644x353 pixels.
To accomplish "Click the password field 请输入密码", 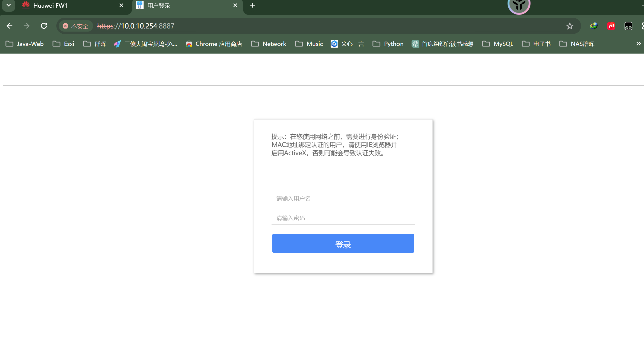I will pyautogui.click(x=343, y=218).
